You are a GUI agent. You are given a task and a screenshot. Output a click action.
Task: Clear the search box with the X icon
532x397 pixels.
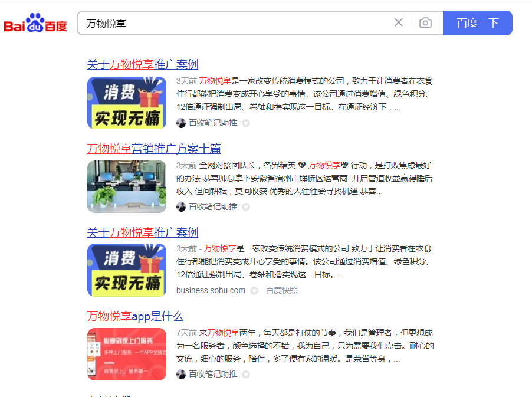coord(399,22)
